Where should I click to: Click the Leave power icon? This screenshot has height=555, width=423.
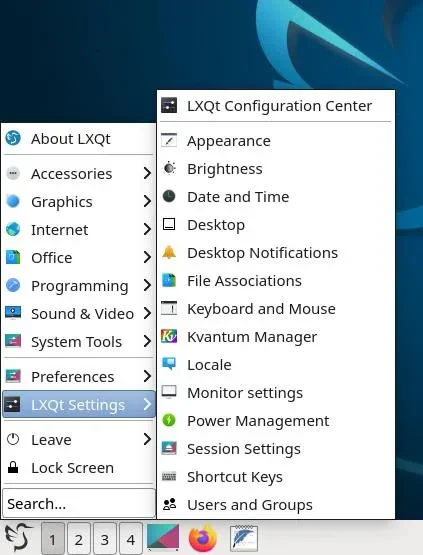point(13,439)
